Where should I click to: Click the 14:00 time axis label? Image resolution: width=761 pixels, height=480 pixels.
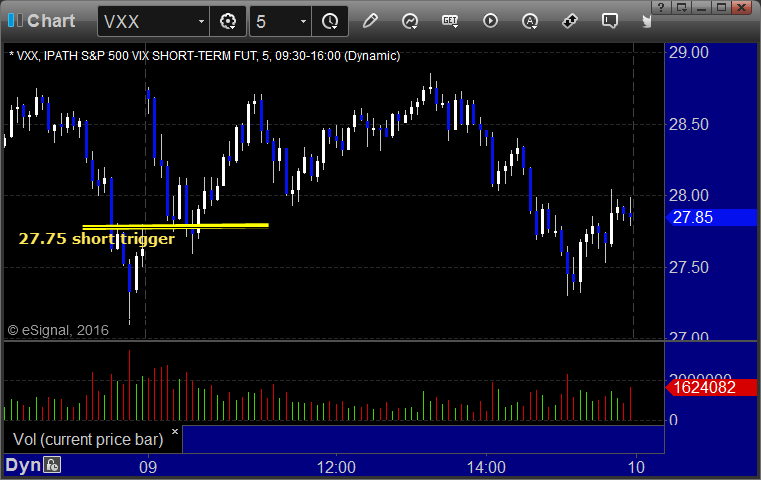tap(486, 467)
